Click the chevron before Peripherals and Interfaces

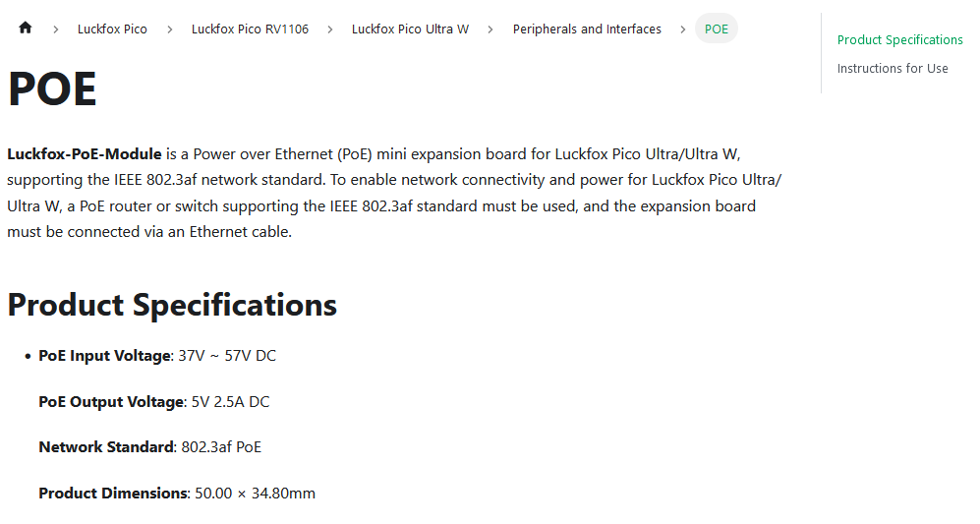[x=490, y=29]
